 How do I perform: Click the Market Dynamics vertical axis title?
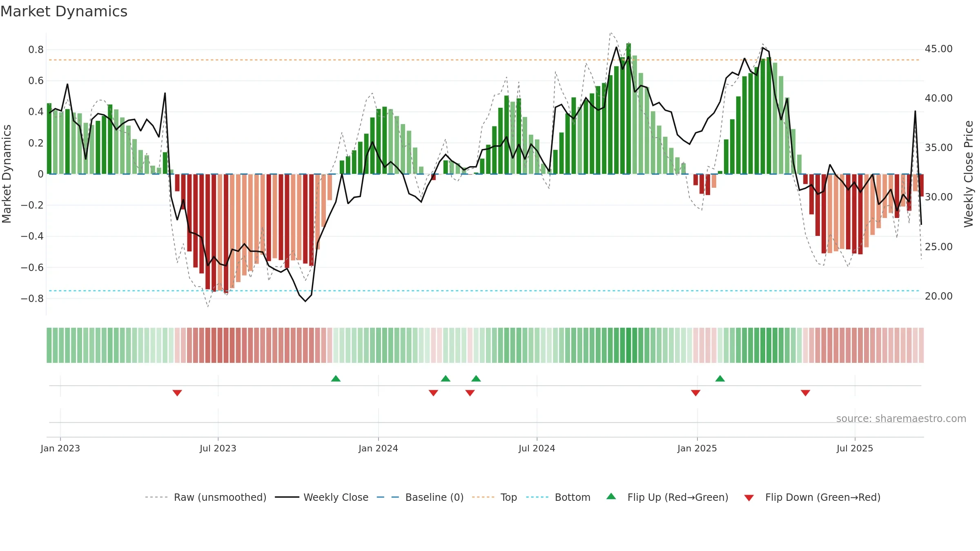click(7, 174)
